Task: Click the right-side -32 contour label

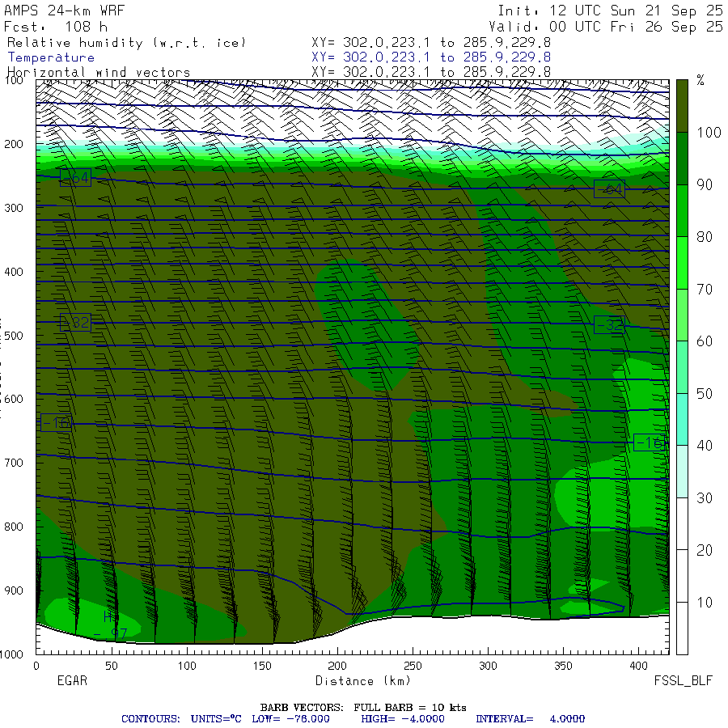Action: click(610, 324)
